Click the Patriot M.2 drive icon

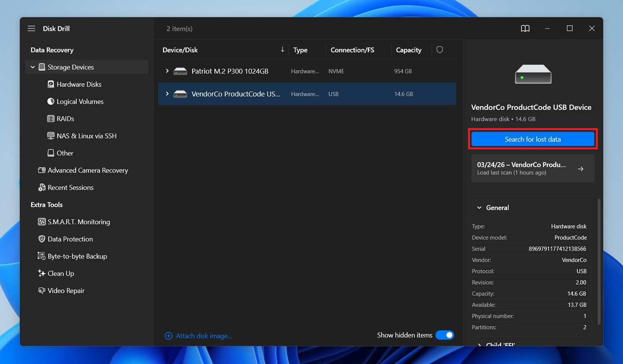(180, 71)
